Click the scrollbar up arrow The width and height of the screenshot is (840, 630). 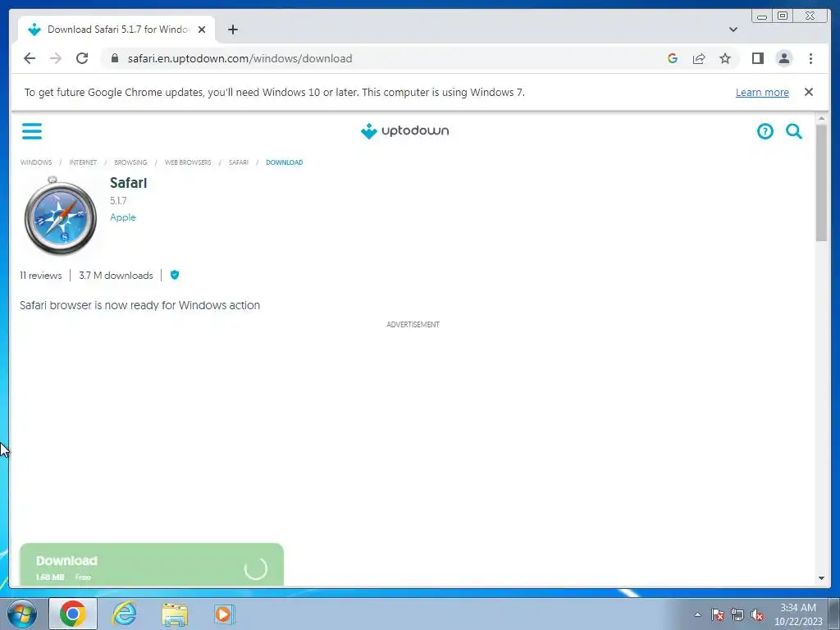pos(821,118)
